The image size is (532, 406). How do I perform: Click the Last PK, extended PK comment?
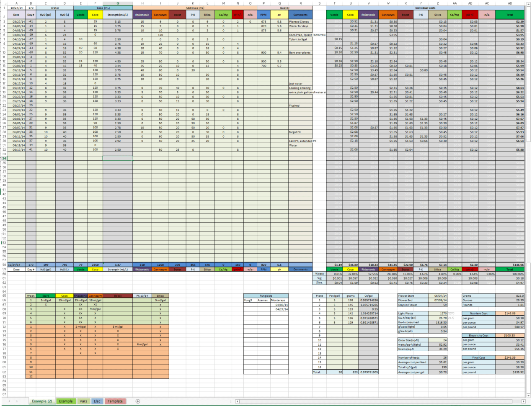(x=300, y=141)
